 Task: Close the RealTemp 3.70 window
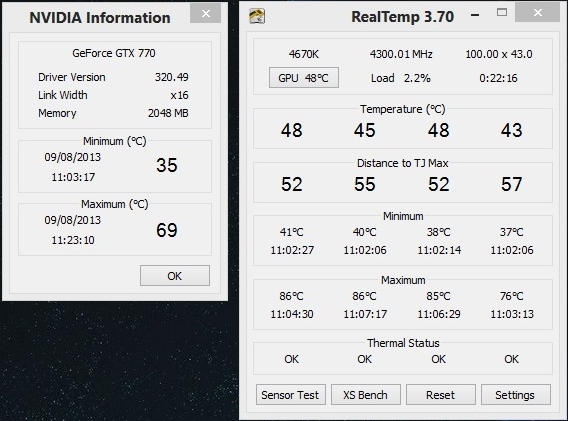click(x=538, y=12)
